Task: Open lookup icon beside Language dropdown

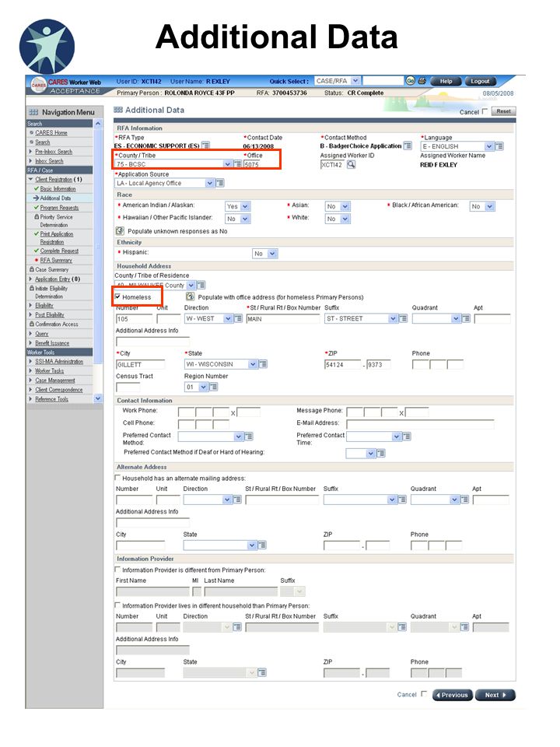Action: click(499, 146)
